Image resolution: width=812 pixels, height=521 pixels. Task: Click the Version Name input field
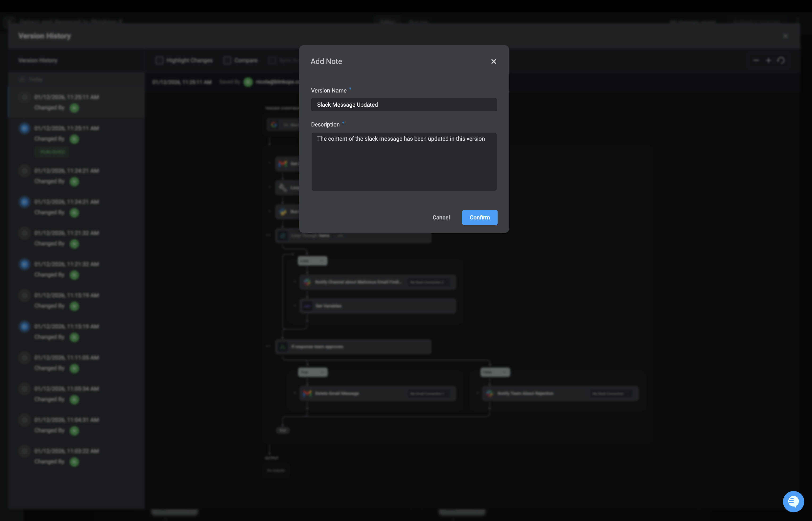[404, 105]
